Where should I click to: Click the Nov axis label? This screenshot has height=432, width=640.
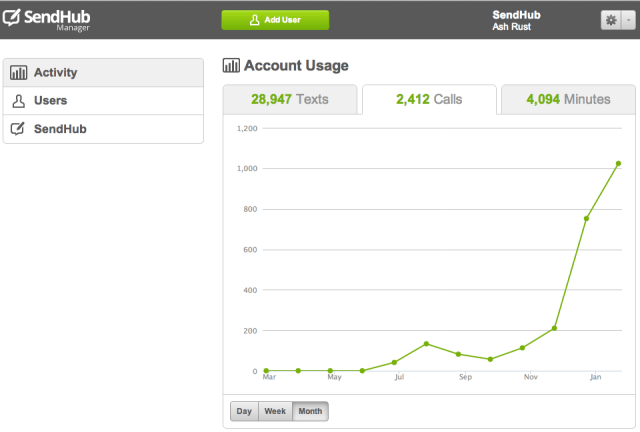pos(531,377)
